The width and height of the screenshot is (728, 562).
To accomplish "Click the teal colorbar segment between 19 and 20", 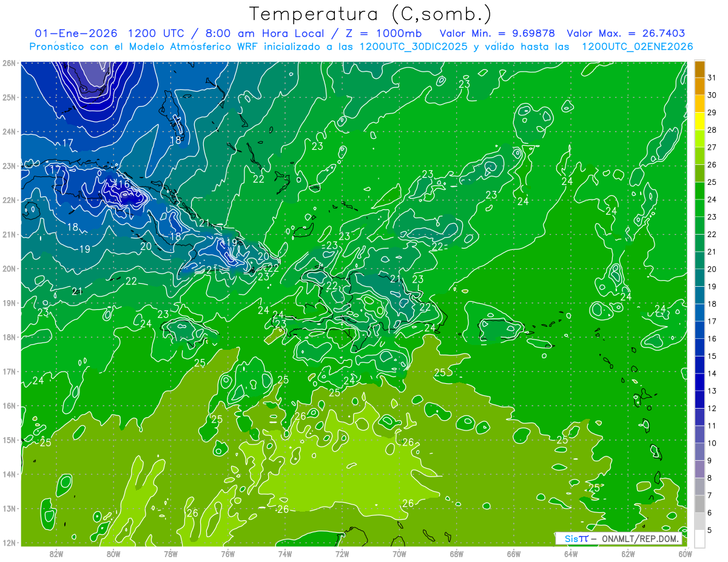I will (x=699, y=278).
